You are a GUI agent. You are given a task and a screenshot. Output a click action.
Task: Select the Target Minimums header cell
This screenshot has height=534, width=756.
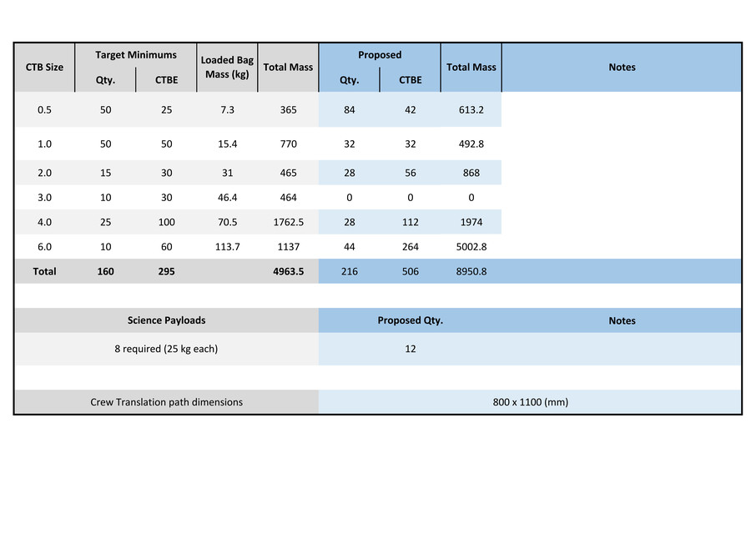point(136,55)
